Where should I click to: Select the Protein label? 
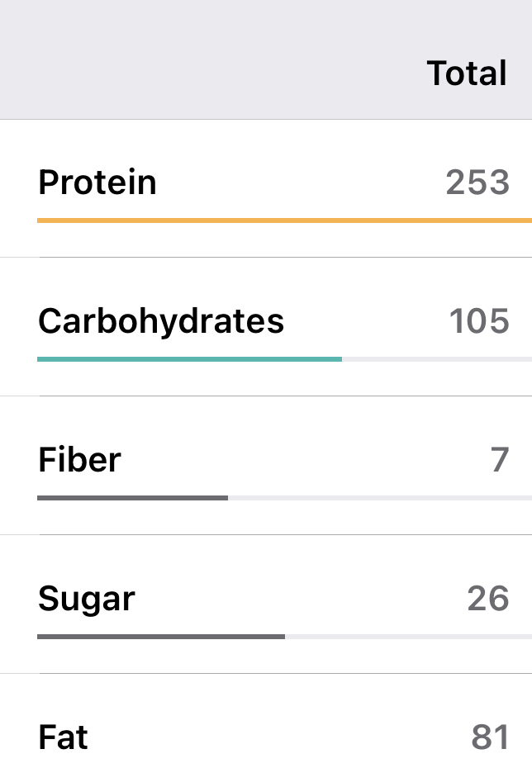(97, 183)
